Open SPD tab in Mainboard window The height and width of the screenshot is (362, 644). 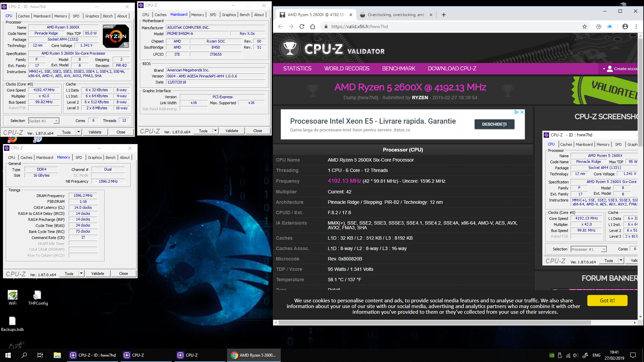(x=213, y=15)
